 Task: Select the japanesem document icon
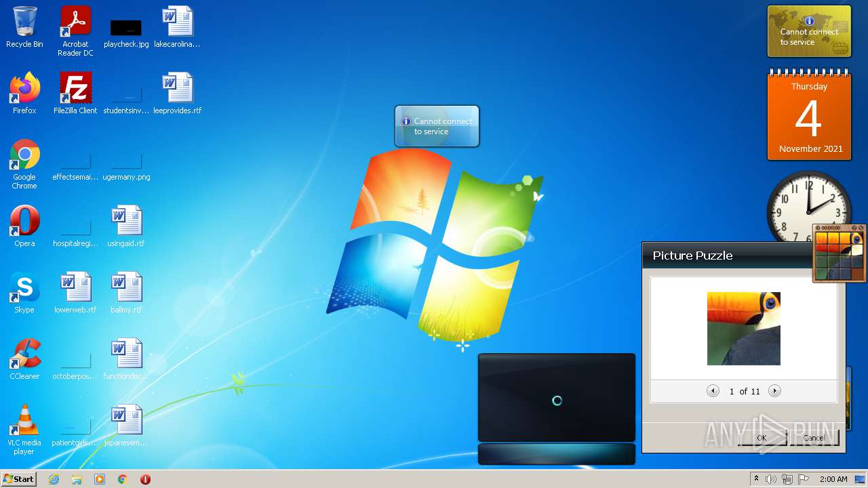(x=126, y=426)
